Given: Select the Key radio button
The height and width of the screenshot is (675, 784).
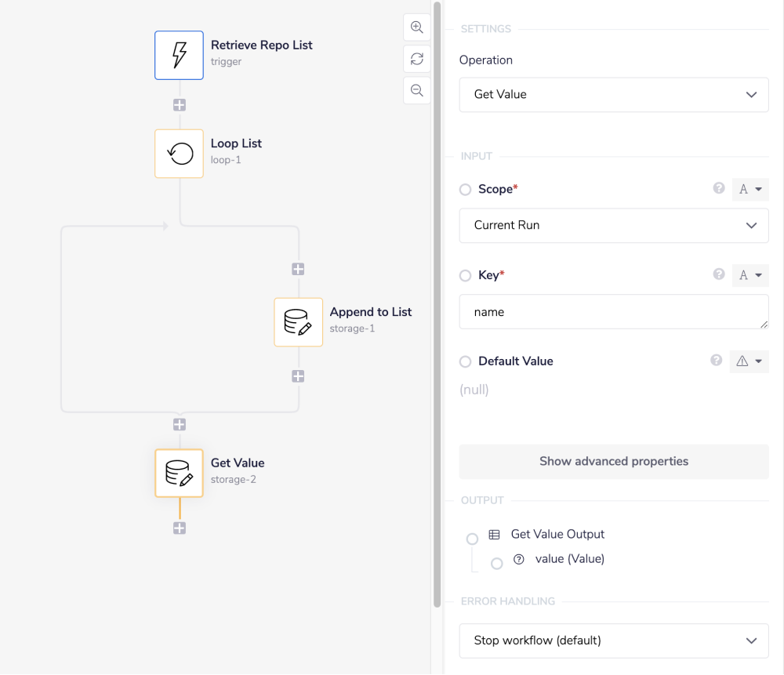Looking at the screenshot, I should 465,274.
